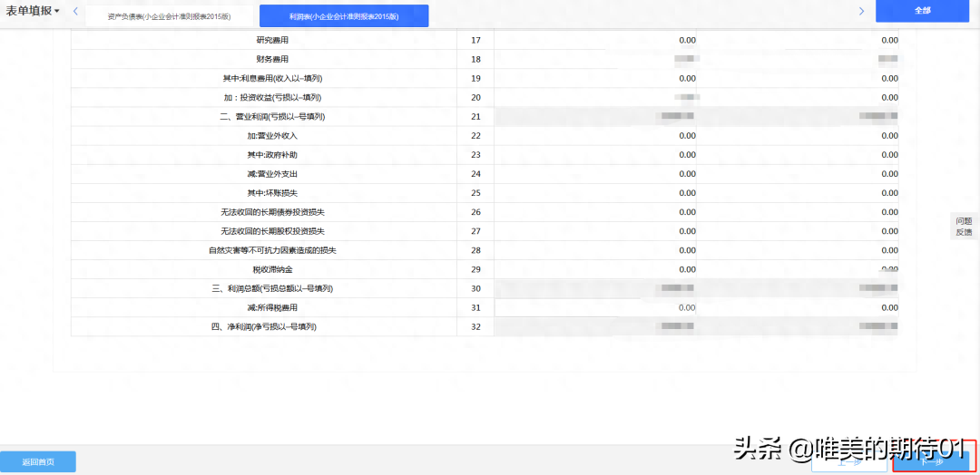Open the 表单填报 dropdown menu

pos(33,11)
